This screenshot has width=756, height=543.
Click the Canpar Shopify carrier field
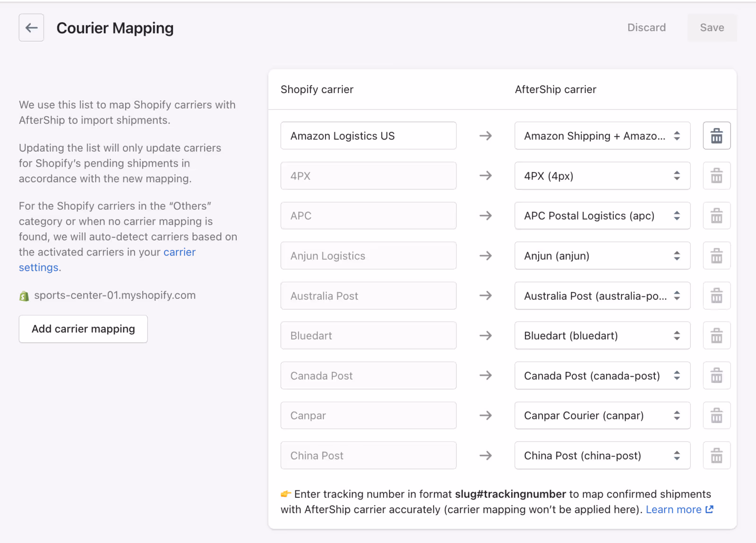(369, 416)
